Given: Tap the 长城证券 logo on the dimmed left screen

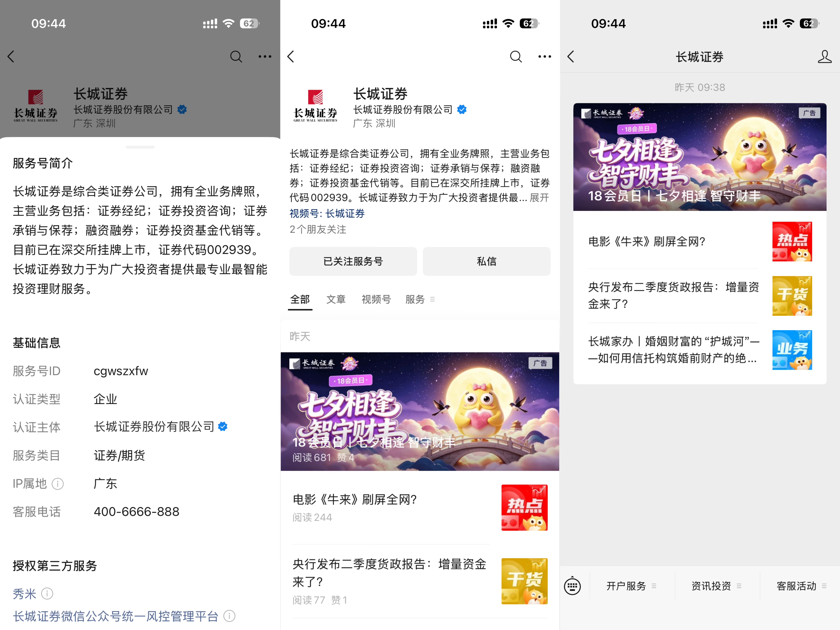Looking at the screenshot, I should (36, 106).
